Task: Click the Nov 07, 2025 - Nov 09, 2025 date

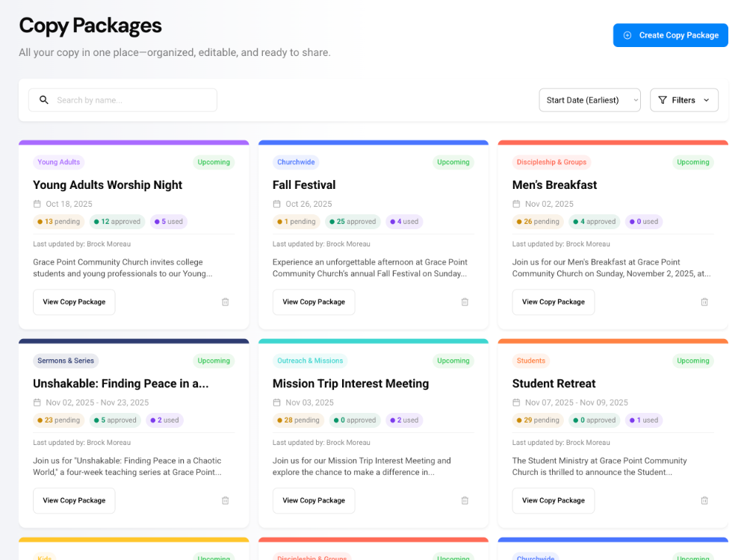Action: click(x=577, y=402)
